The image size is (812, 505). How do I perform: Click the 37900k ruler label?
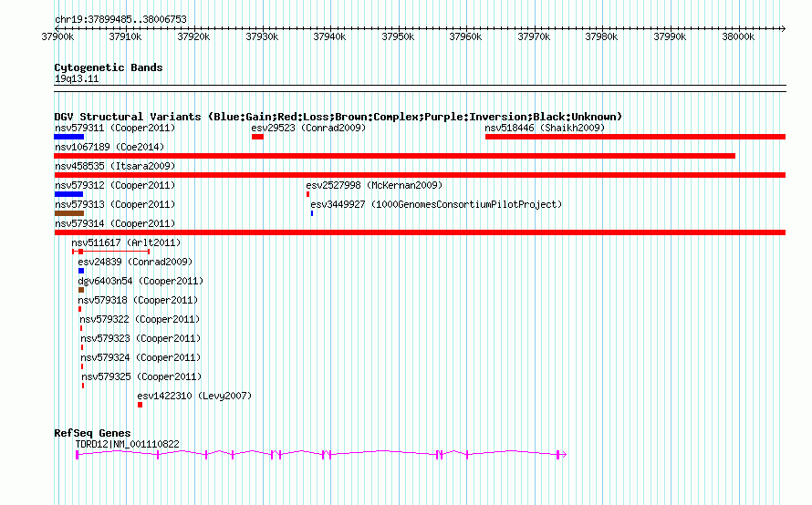tap(57, 36)
